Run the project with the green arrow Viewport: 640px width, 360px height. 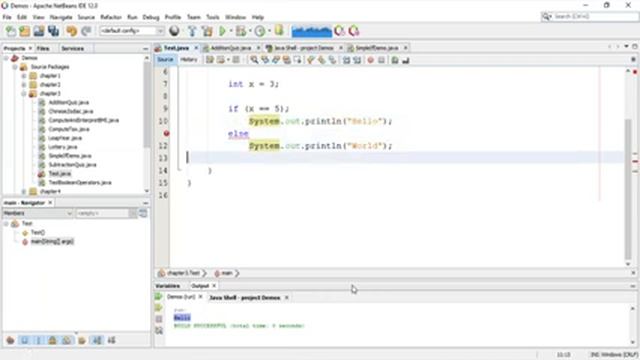pos(222,31)
